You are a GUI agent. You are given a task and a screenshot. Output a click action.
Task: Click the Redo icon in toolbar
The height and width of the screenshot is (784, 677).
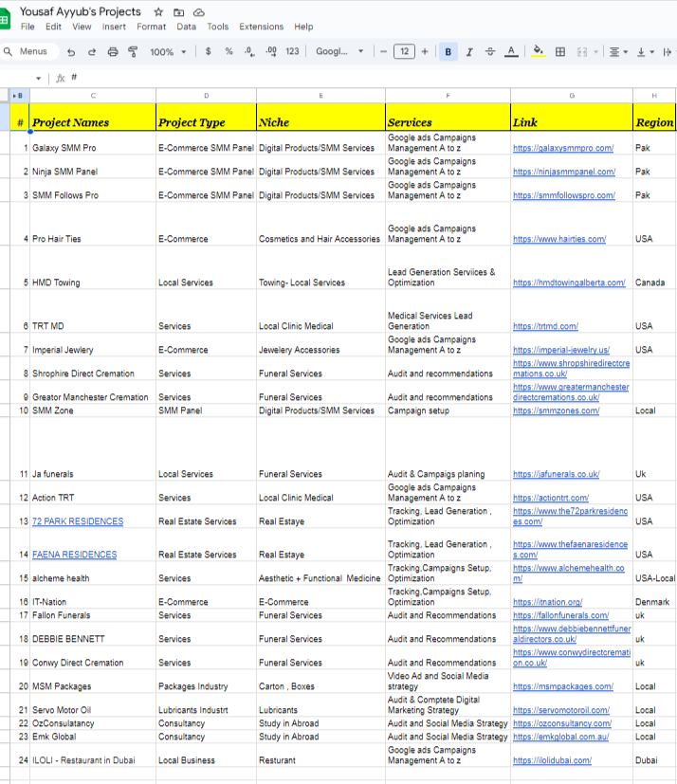(x=92, y=51)
